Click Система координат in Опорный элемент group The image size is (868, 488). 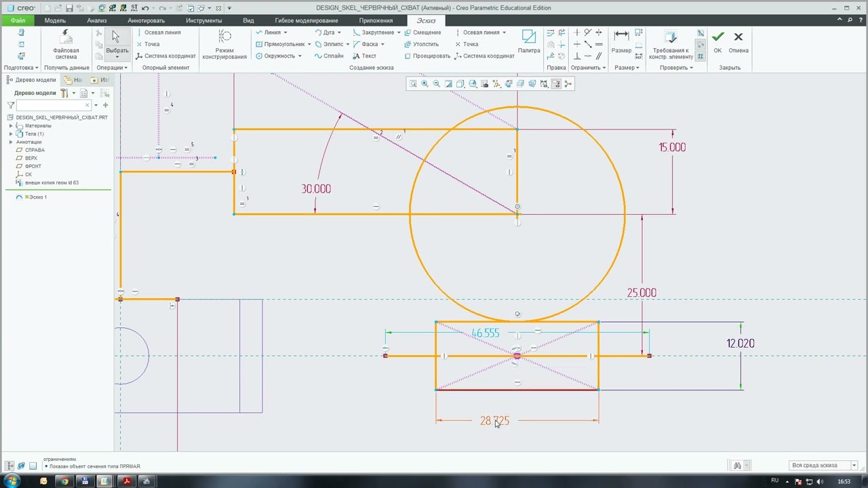click(165, 56)
